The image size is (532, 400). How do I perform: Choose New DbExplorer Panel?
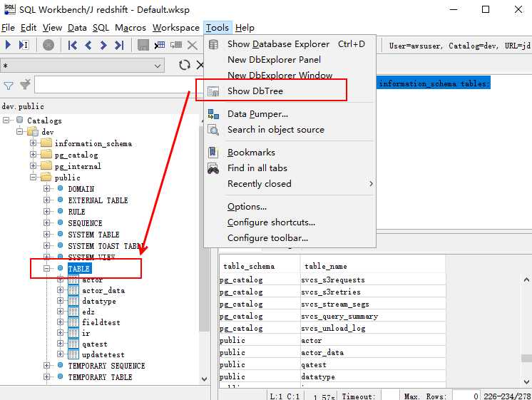pos(290,60)
